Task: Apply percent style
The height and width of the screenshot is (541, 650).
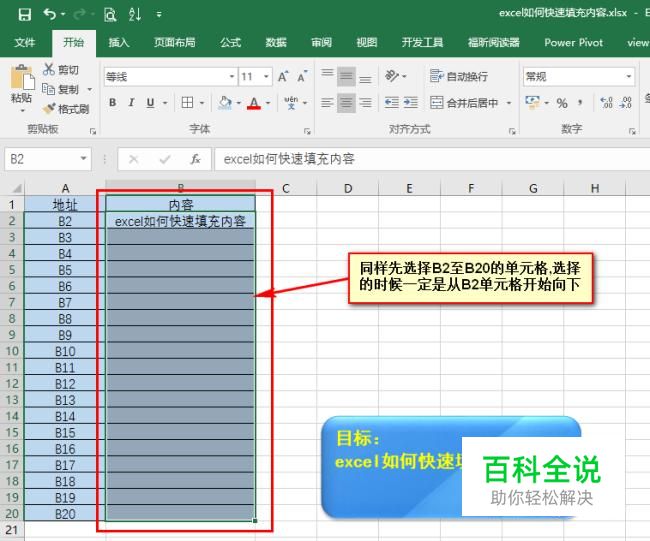Action: coord(562,103)
